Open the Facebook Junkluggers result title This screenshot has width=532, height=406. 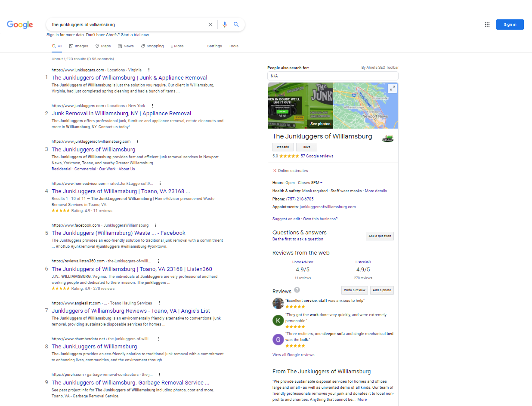click(x=118, y=233)
